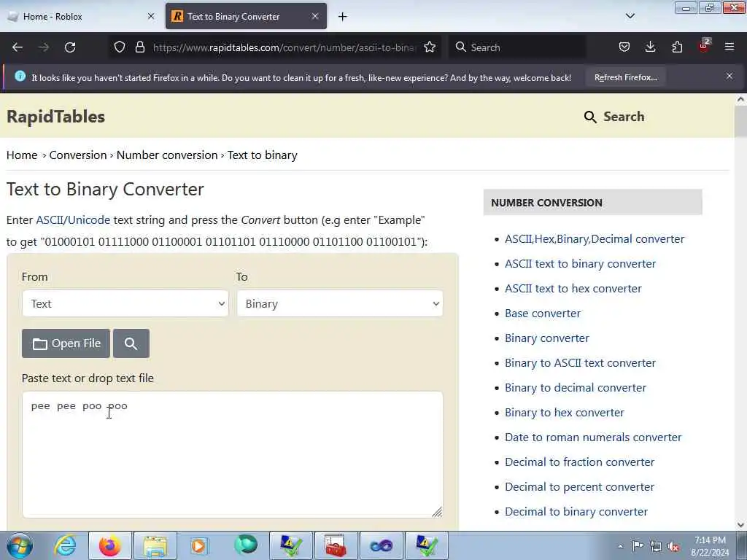Open the tracking protection shield icon
The width and height of the screenshot is (747, 560).
120,47
